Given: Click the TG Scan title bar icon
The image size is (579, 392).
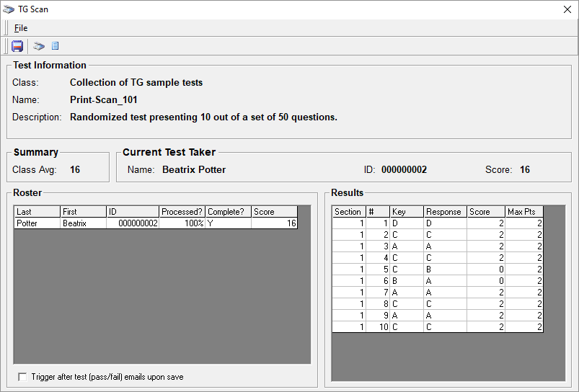Looking at the screenshot, I should pos(9,9).
